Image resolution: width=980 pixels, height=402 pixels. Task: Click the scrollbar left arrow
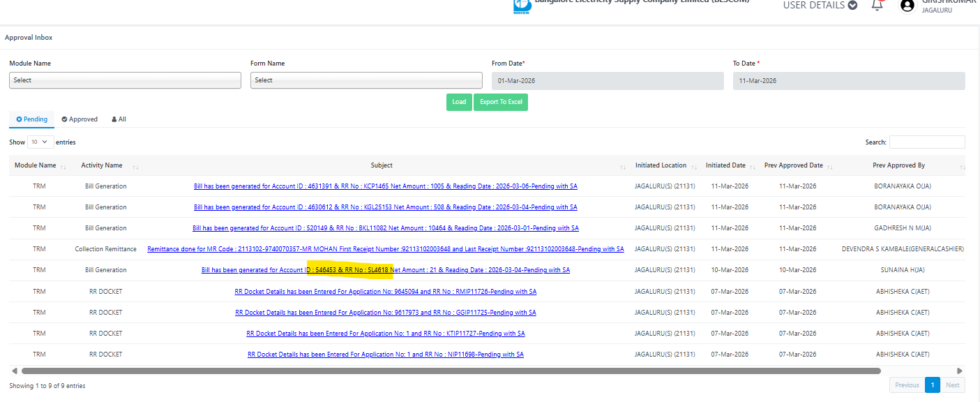pyautogui.click(x=14, y=371)
